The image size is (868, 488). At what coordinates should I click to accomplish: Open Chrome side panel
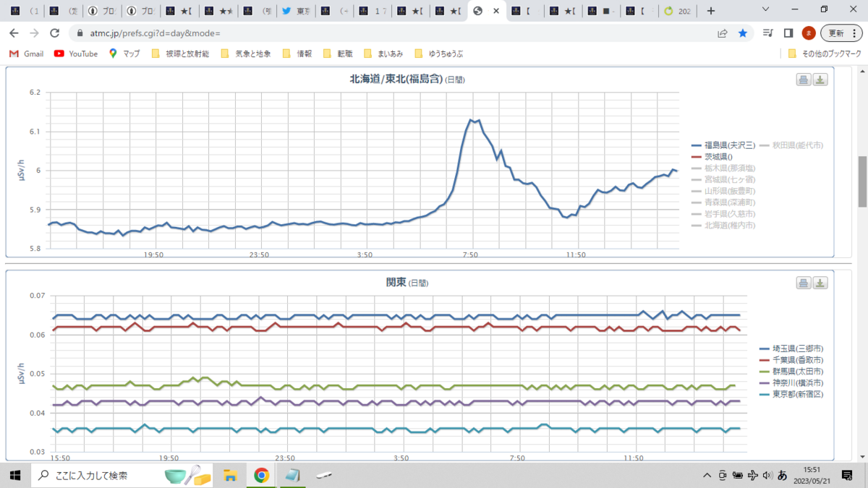(x=788, y=33)
